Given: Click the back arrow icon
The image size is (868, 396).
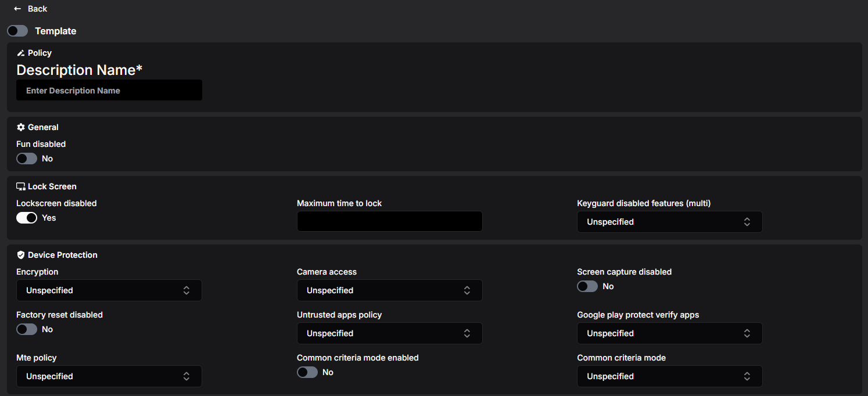Looking at the screenshot, I should [17, 9].
